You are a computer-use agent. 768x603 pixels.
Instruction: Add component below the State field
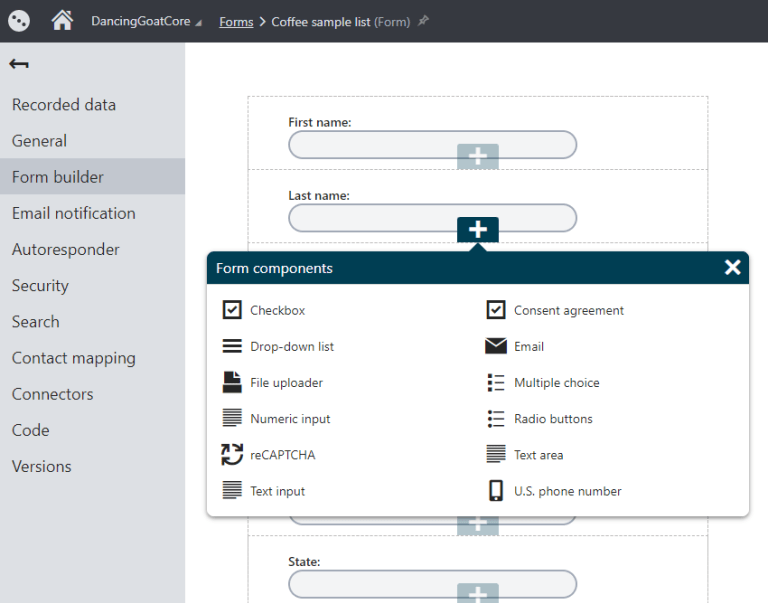coord(478,593)
